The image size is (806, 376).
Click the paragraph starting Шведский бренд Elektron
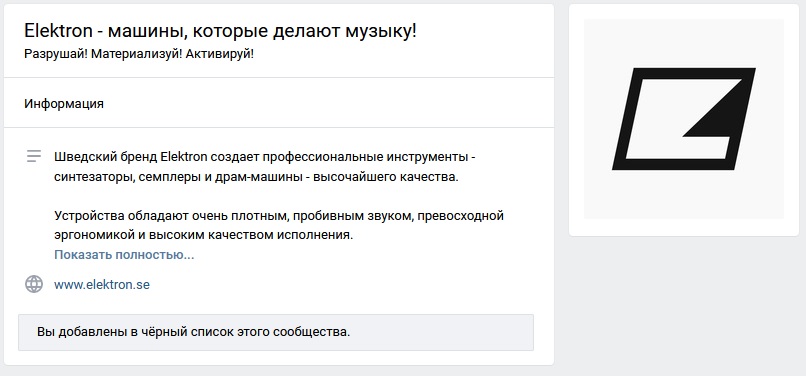click(x=264, y=167)
